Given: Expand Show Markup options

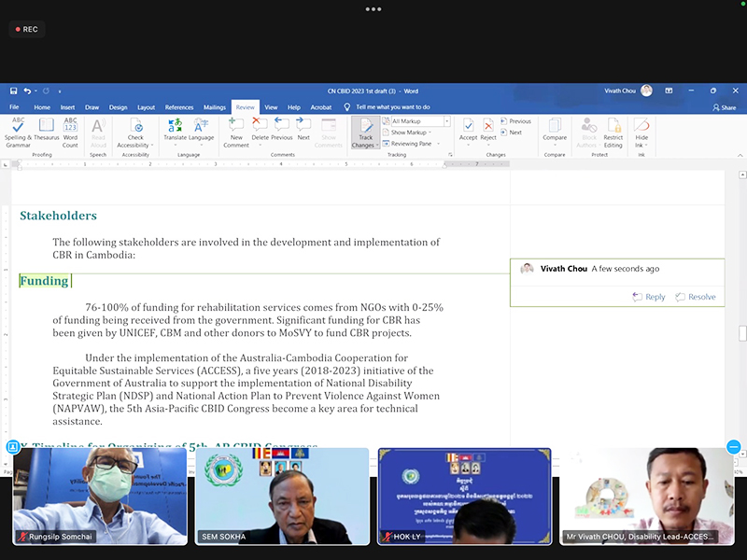Looking at the screenshot, I should click(407, 133).
